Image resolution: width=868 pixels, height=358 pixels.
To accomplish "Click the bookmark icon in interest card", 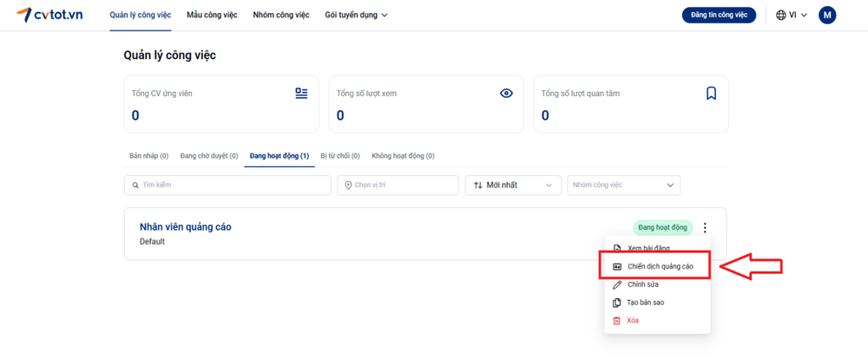I will (x=711, y=94).
